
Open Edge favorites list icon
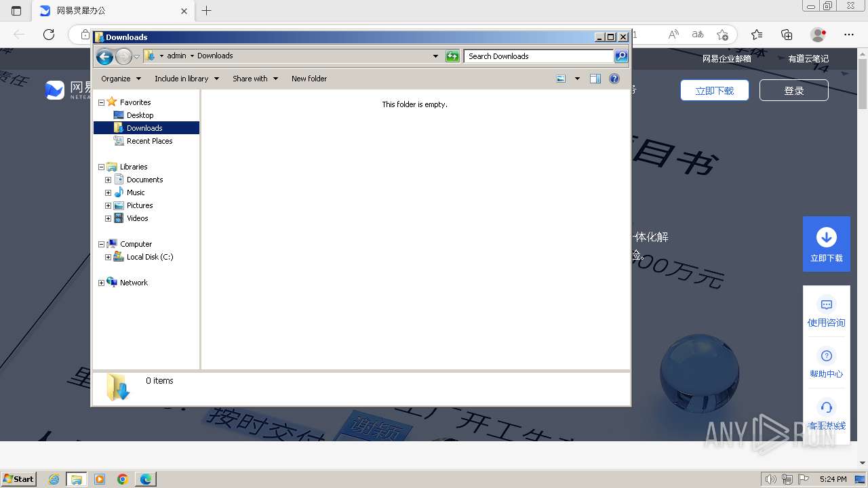757,35
